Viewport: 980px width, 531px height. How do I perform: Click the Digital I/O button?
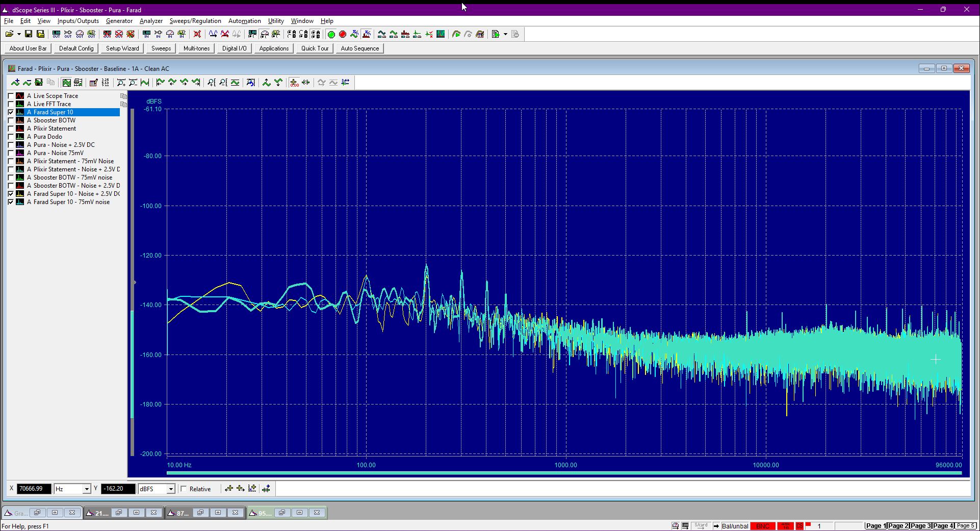(235, 48)
